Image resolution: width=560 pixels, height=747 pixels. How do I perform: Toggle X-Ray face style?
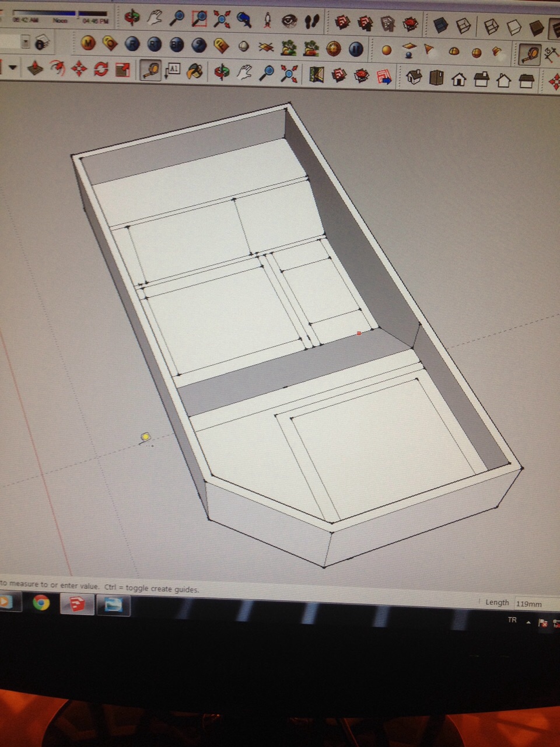(x=442, y=25)
